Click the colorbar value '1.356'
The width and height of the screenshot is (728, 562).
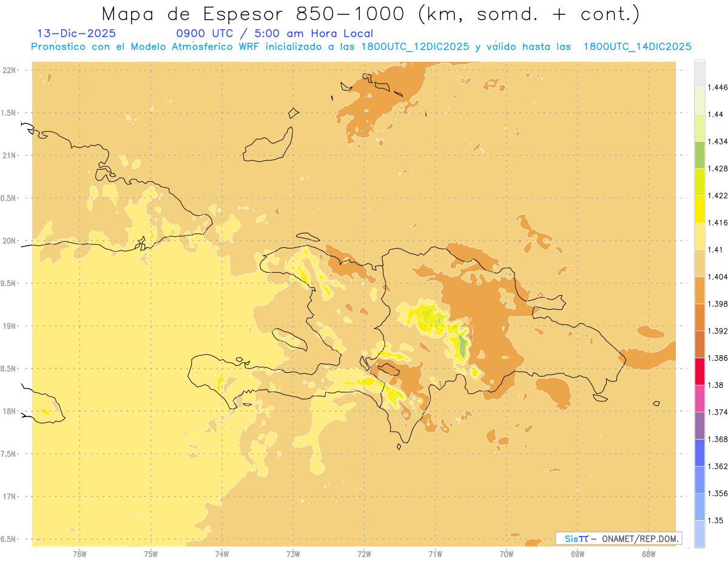point(718,493)
